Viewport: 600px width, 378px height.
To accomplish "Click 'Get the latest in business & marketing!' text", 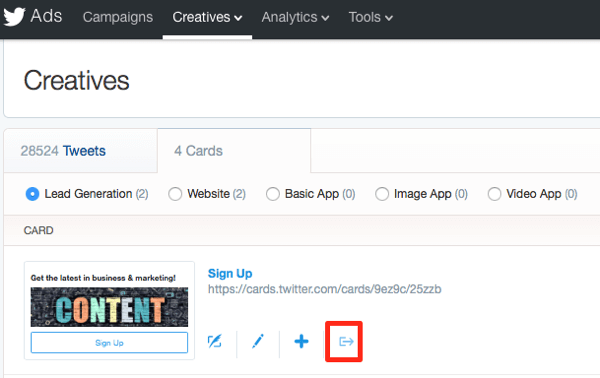I will pyautogui.click(x=103, y=278).
